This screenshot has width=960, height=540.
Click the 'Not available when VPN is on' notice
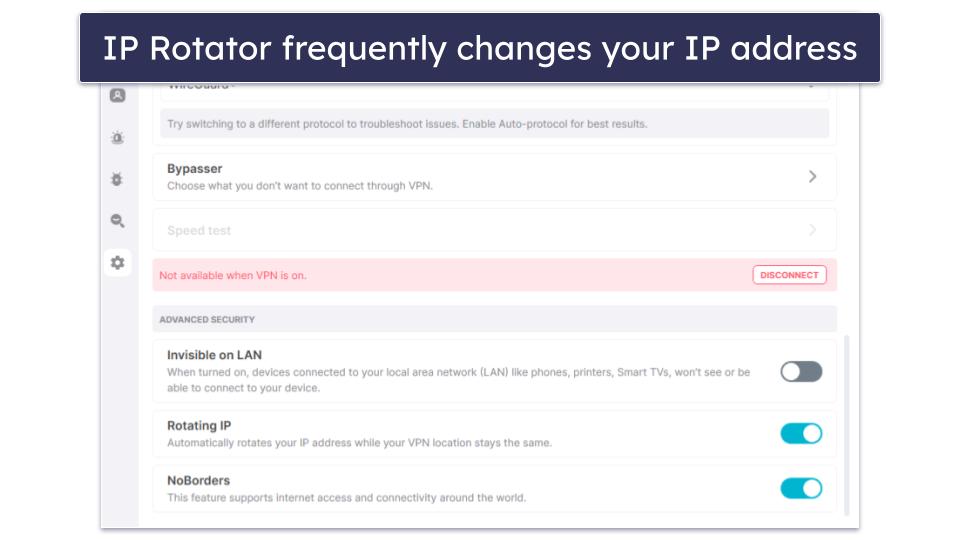[x=233, y=276]
